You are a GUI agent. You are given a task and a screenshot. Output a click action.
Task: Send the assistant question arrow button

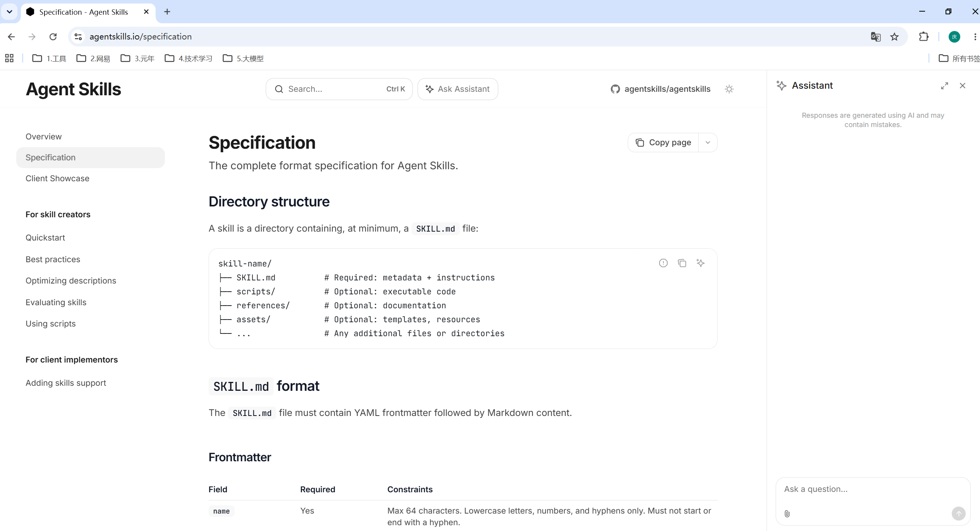(x=959, y=514)
